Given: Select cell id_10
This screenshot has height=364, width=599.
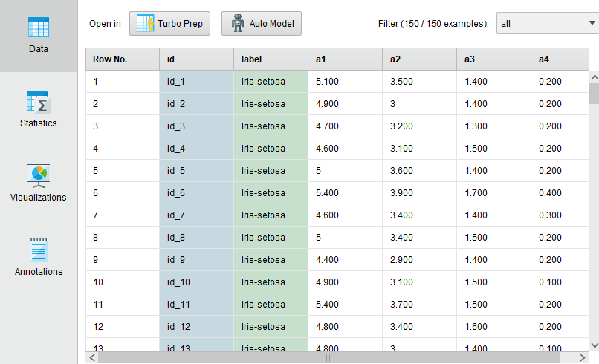Looking at the screenshot, I should (196, 282).
